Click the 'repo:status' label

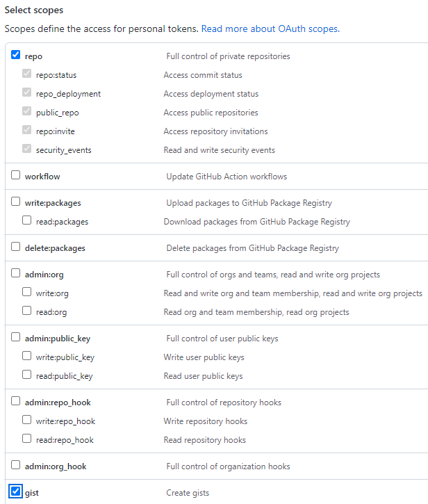coord(56,75)
